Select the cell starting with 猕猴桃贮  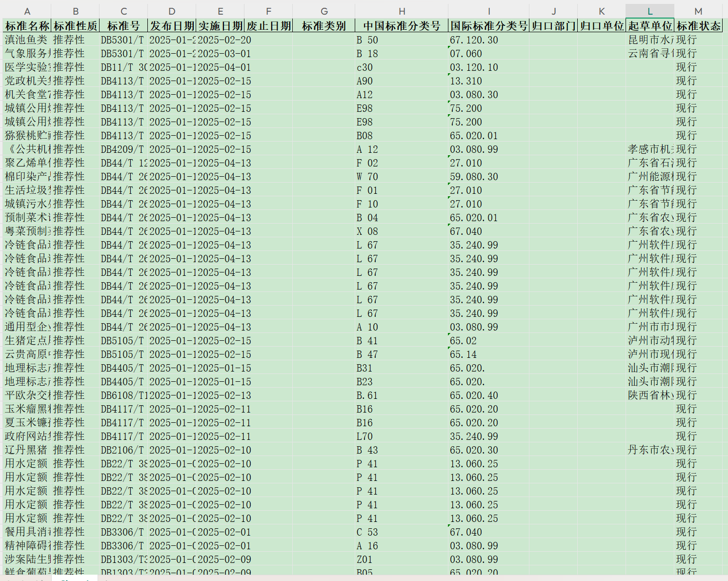tap(27, 135)
